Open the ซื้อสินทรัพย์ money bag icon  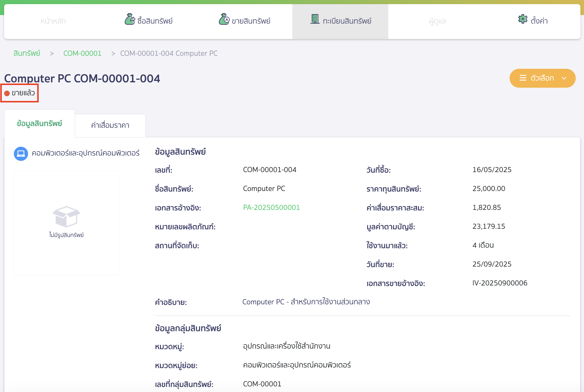[x=130, y=19]
